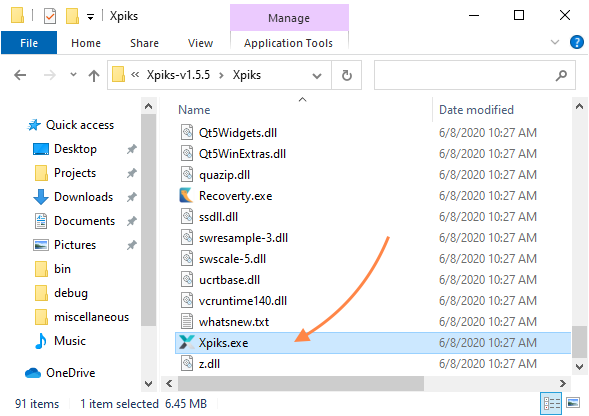Unpin the Documents pin icon
This screenshot has width=589, height=416.
[x=131, y=221]
